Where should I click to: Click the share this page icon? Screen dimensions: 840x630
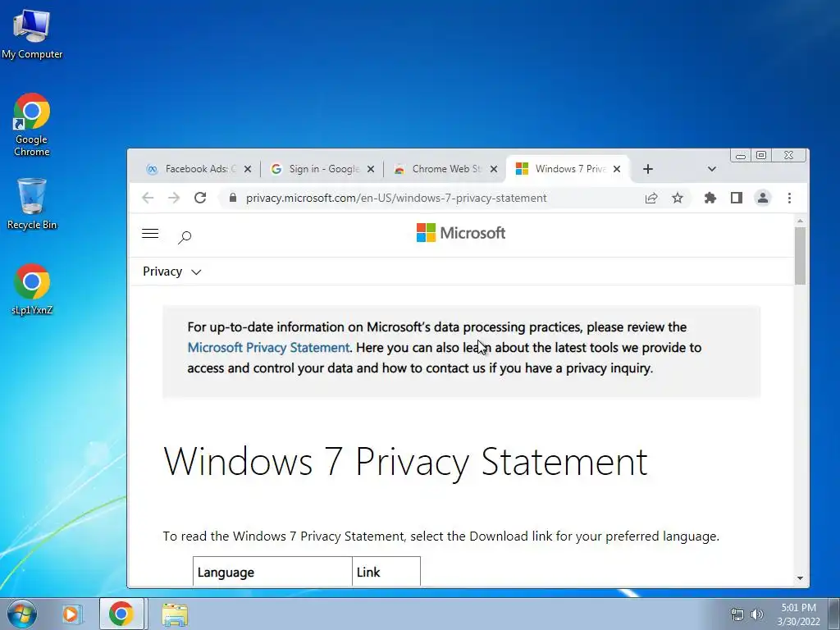coord(651,199)
